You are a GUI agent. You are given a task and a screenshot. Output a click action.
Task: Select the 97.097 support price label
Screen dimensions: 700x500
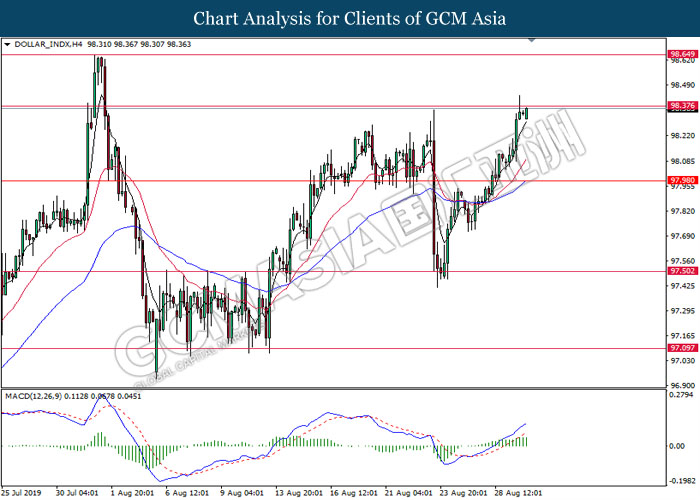[x=681, y=348]
